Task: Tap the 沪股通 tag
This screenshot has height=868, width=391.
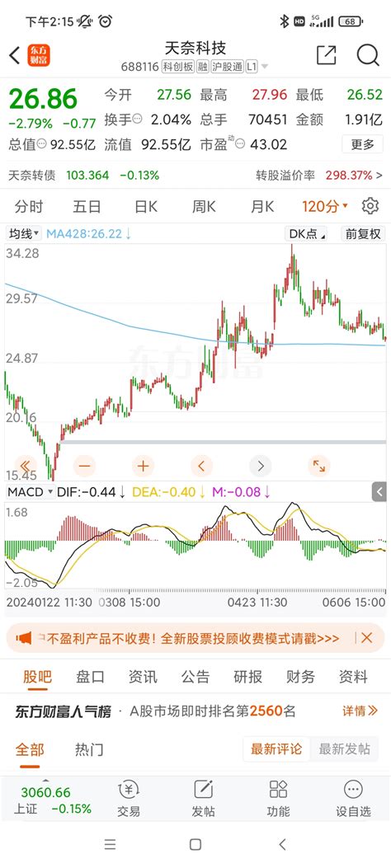Action: [227, 67]
